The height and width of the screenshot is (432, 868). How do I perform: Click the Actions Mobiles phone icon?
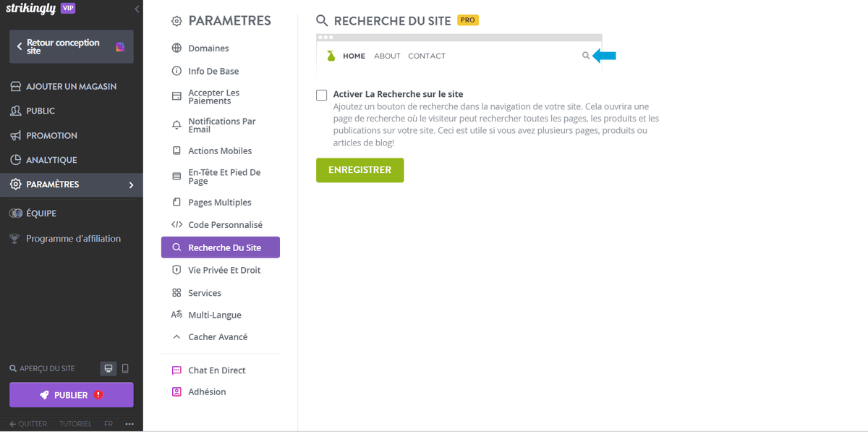coord(174,150)
